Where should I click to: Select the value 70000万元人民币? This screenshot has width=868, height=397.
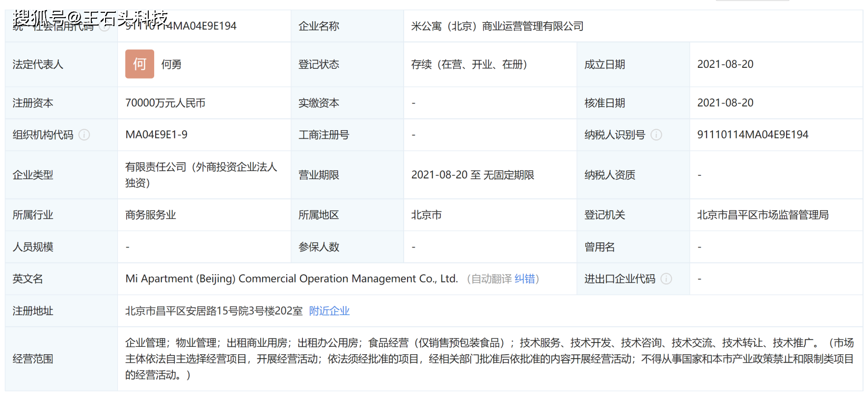[x=165, y=103]
